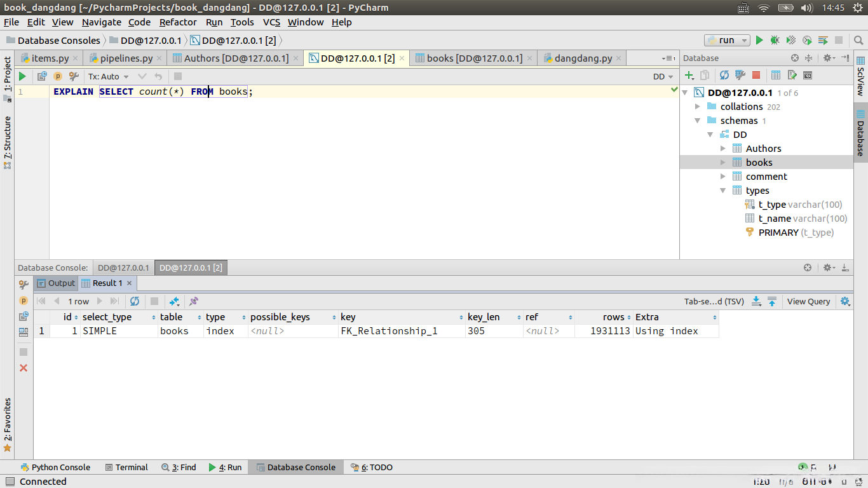Hide the Database panel with arrow icon
This screenshot has height=488, width=868.
846,58
